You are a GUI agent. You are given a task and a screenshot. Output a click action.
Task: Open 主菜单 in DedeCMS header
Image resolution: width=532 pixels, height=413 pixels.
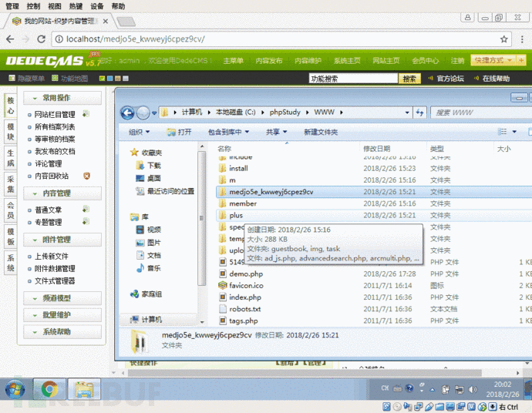point(233,61)
